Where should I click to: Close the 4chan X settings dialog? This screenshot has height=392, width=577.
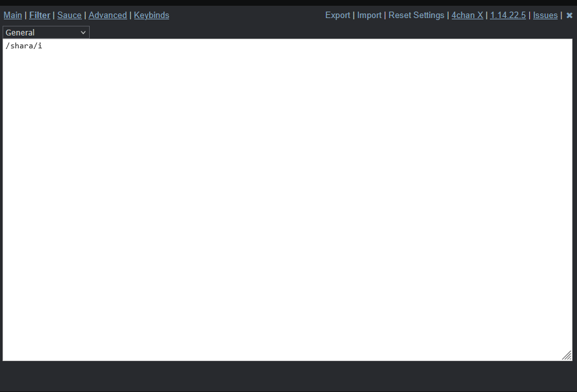pyautogui.click(x=569, y=15)
